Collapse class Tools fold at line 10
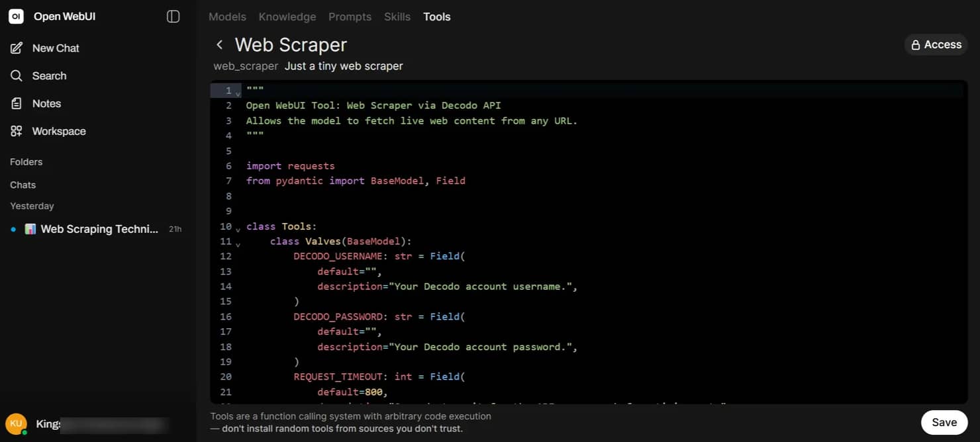980x442 pixels. (x=238, y=229)
